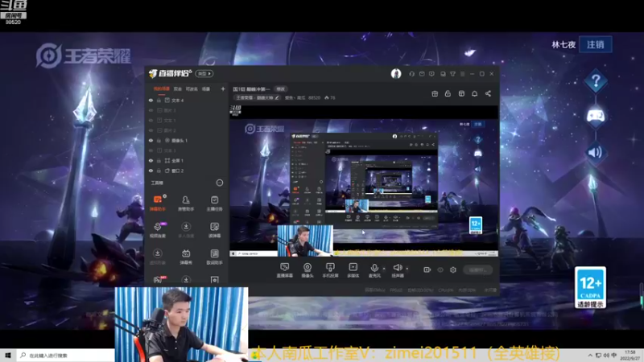The height and width of the screenshot is (362, 644).
Task: Add a new scene with plus button
Action: tap(223, 88)
